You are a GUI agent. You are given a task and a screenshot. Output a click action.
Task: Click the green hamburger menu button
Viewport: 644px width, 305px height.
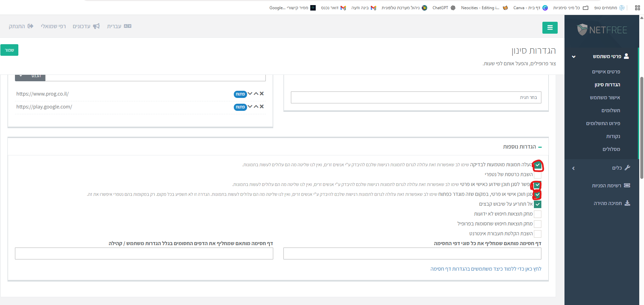coord(550,28)
